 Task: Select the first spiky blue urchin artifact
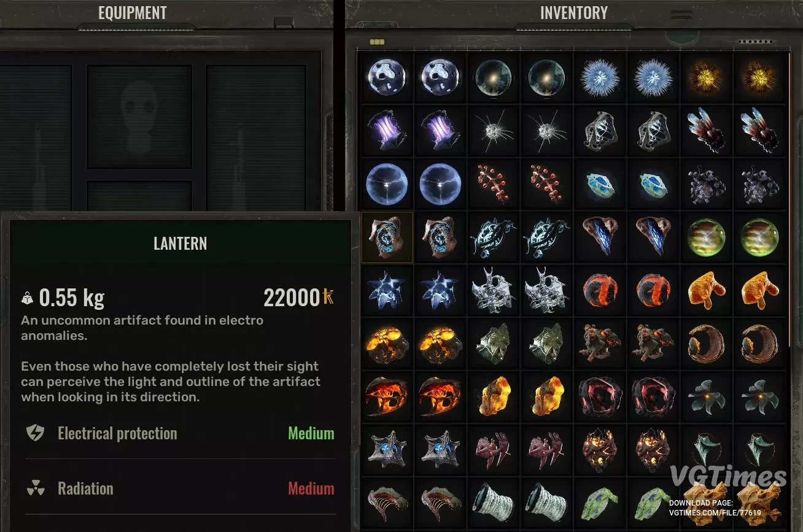(x=600, y=79)
